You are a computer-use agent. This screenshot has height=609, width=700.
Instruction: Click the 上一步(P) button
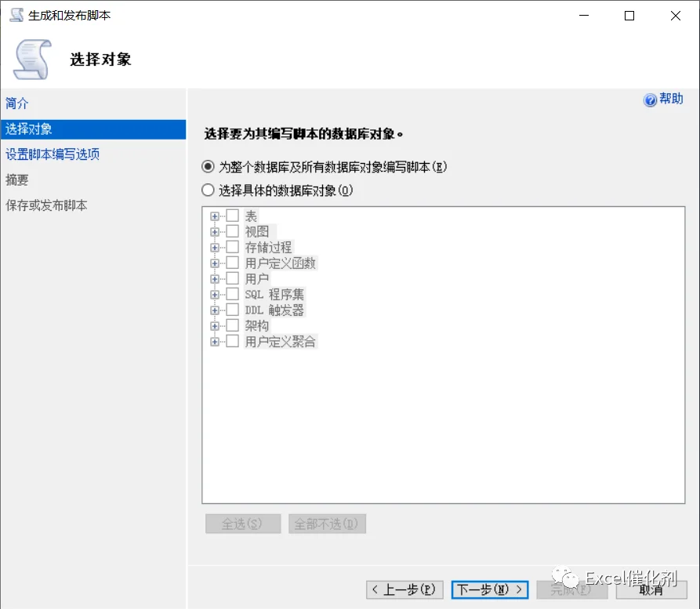tap(404, 590)
